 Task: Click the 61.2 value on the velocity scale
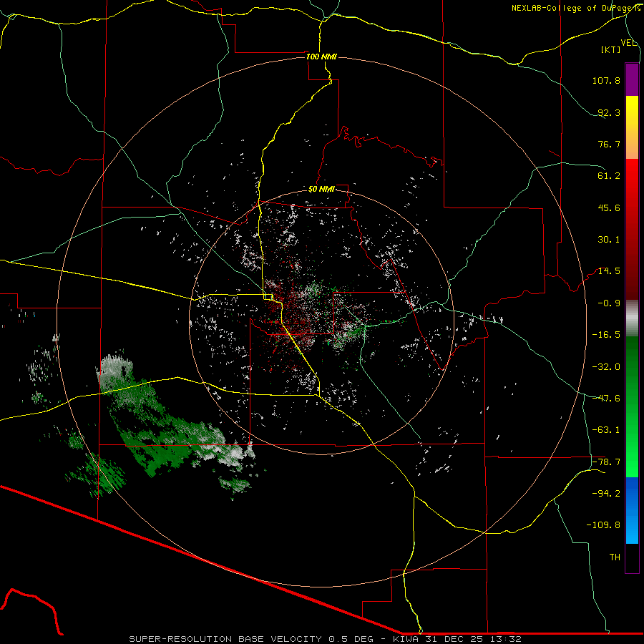click(609, 176)
